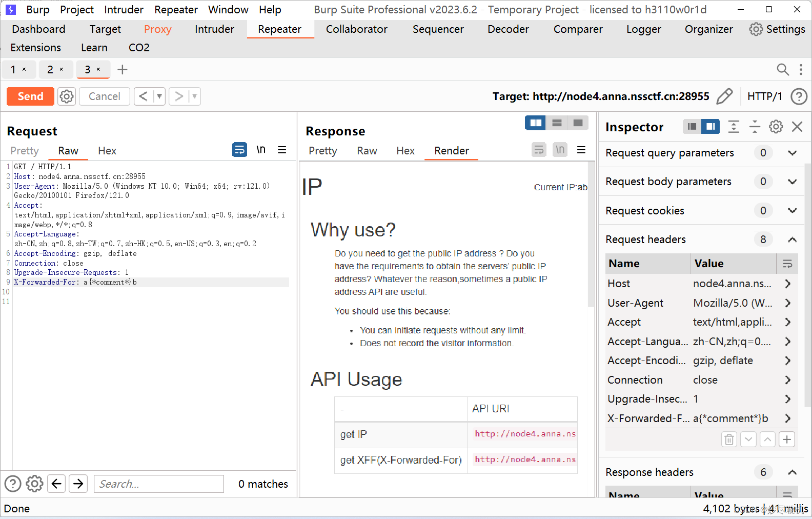Open global Settings
Screen dimensions: 812x519
pos(778,29)
